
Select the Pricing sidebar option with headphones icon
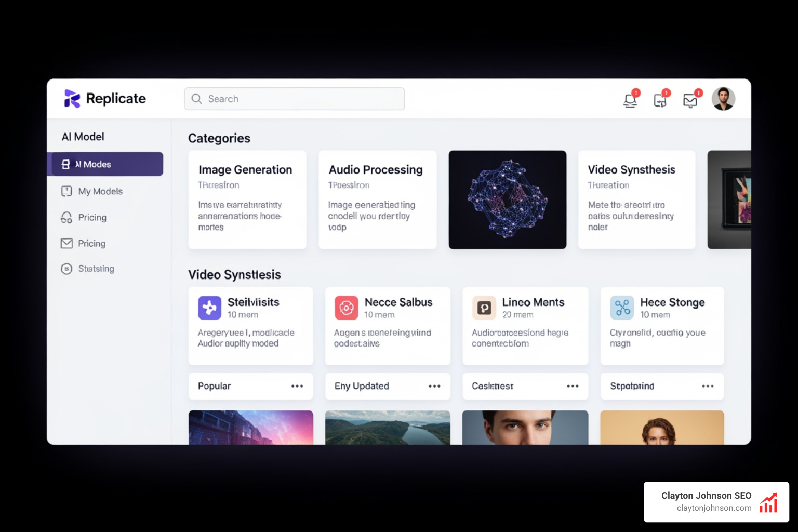(x=92, y=217)
